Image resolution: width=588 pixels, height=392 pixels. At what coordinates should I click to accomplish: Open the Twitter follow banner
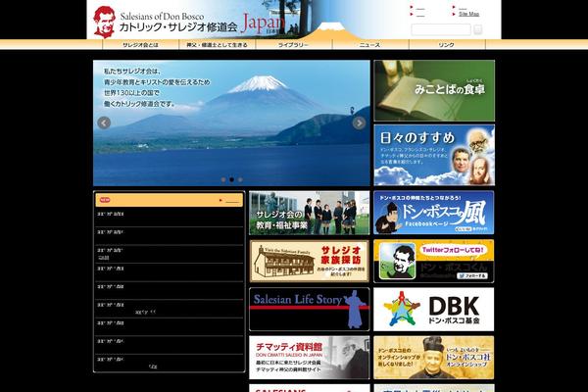434,261
